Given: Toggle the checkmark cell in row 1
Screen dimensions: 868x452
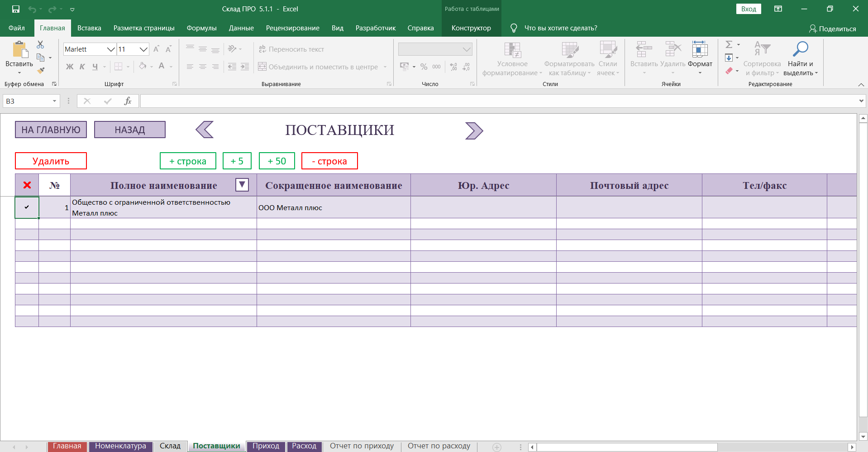Looking at the screenshot, I should (x=27, y=207).
